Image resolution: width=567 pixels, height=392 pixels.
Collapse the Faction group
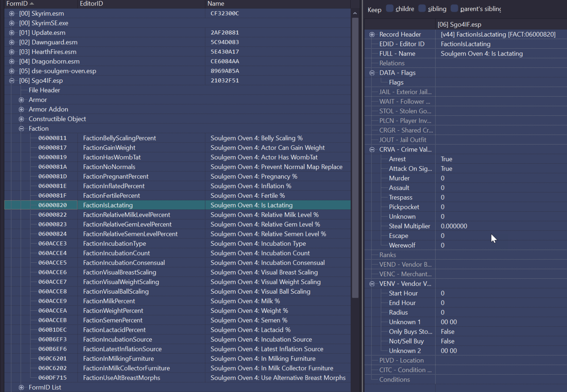pyautogui.click(x=21, y=128)
